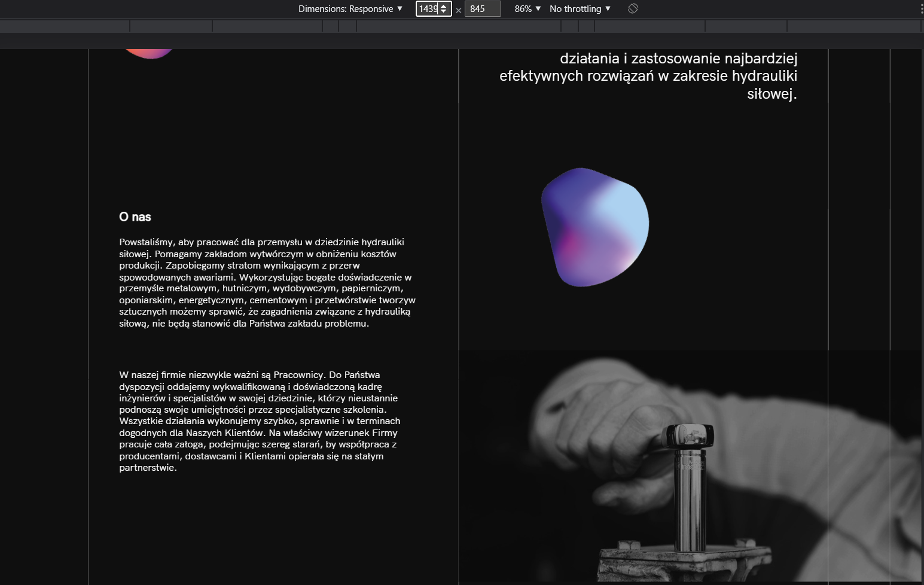The height and width of the screenshot is (585, 924).
Task: Open the 86% zoom level dropdown
Action: 527,9
